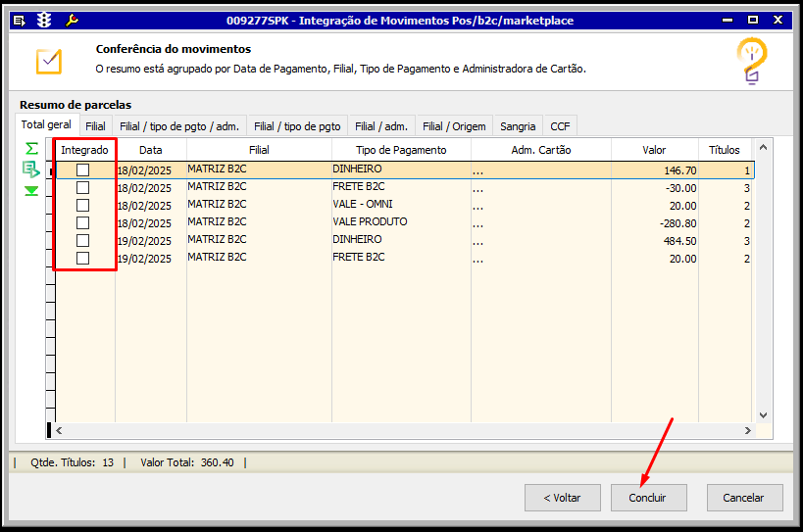Click the Cancelar button
Viewport: 803px width, 532px height.
[744, 498]
